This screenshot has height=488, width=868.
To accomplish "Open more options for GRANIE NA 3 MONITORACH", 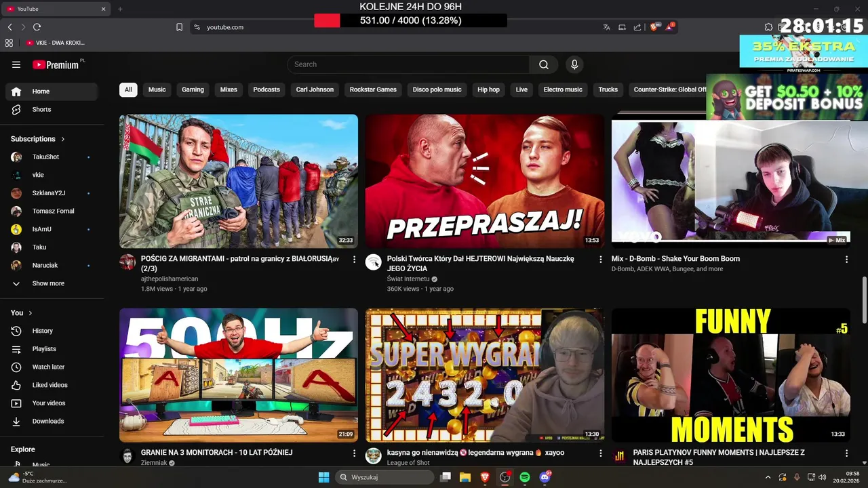I will pyautogui.click(x=354, y=453).
